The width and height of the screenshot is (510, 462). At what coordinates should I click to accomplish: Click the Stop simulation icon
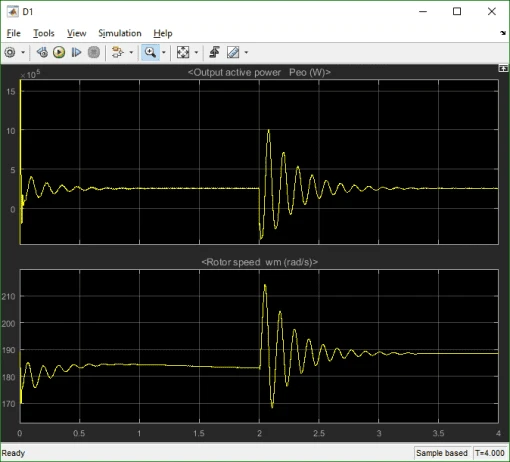click(94, 52)
